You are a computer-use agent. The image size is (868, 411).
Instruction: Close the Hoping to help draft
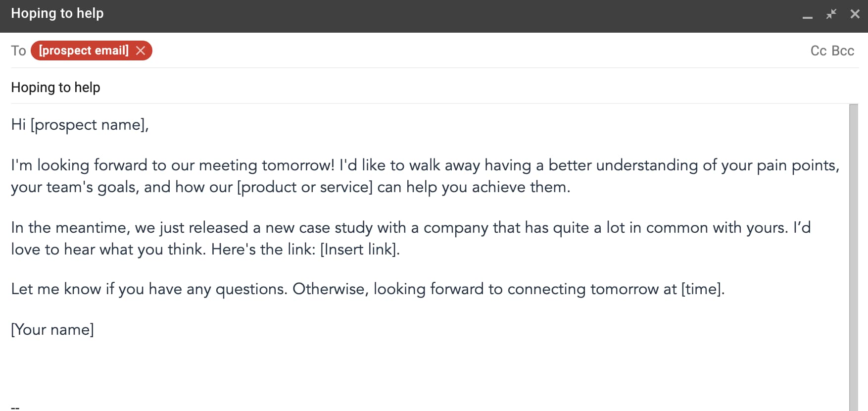[855, 14]
